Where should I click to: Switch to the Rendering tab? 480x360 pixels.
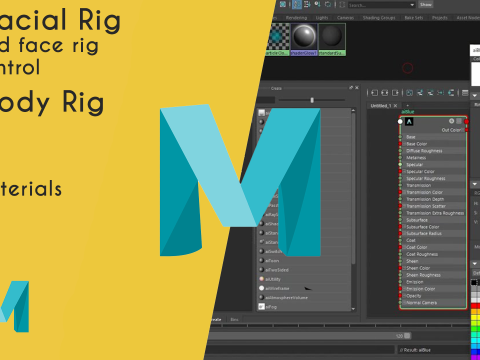(296, 18)
